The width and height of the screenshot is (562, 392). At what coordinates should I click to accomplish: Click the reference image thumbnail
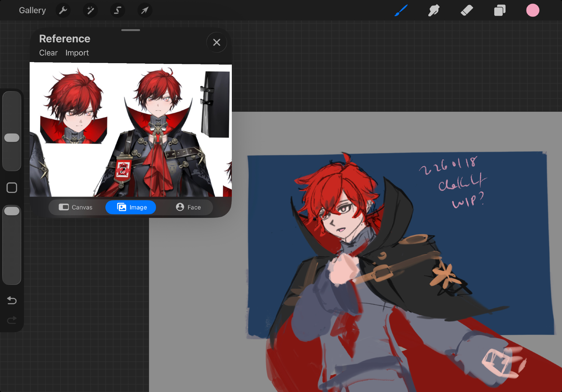[x=131, y=130]
